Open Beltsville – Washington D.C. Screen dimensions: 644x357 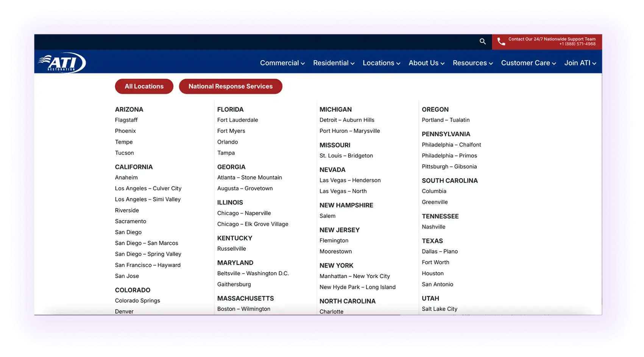pos(253,273)
